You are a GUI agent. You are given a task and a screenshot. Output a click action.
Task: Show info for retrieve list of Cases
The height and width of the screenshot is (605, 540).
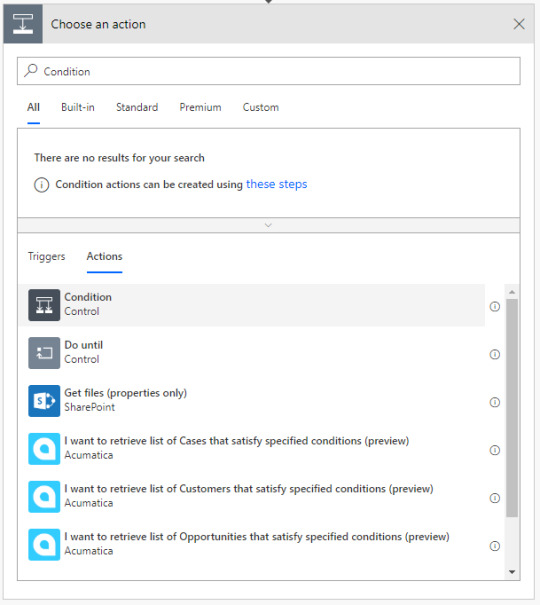point(494,450)
